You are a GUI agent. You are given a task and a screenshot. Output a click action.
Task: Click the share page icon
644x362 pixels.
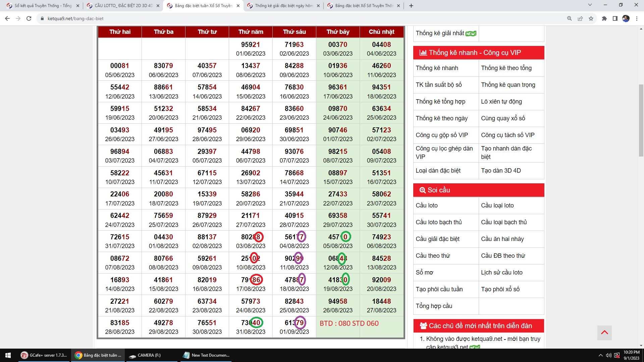(x=580, y=19)
